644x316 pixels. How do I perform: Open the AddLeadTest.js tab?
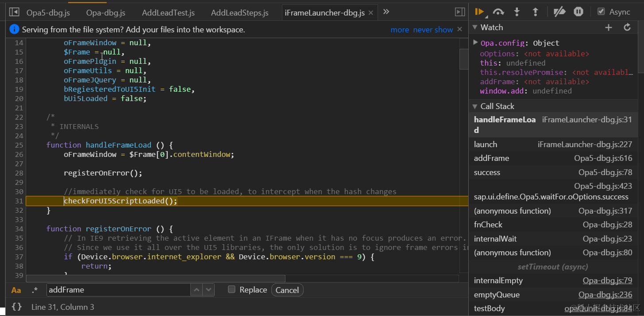(168, 13)
